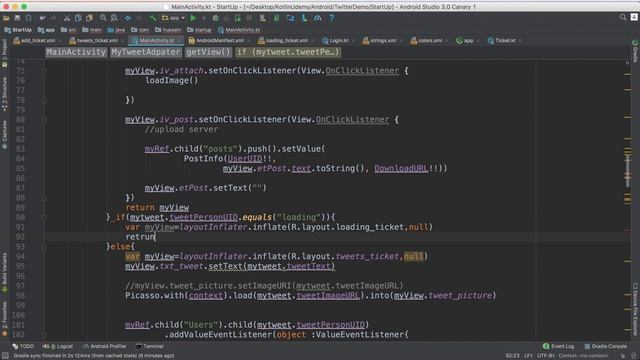The image size is (640, 360).
Task: Open the Gradle Console panel
Action: click(606, 346)
